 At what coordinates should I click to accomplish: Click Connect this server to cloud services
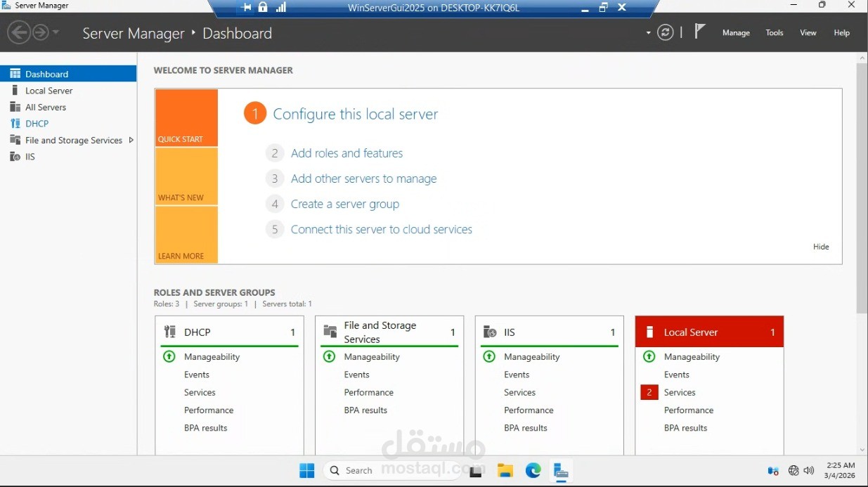tap(381, 229)
